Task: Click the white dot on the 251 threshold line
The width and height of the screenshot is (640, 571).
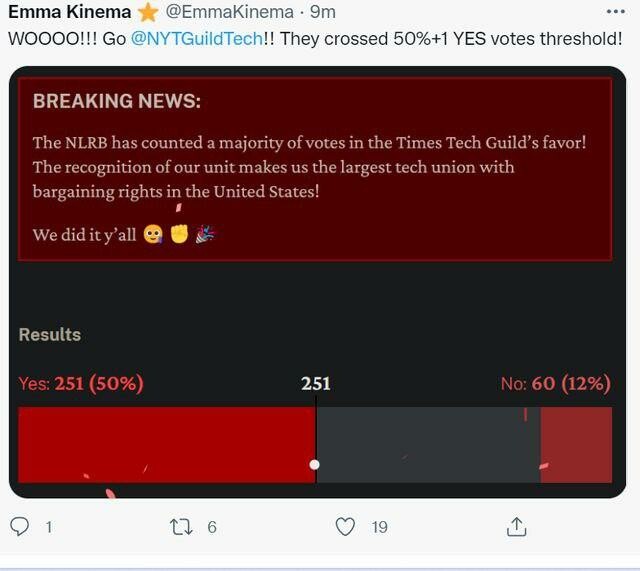Action: click(315, 464)
